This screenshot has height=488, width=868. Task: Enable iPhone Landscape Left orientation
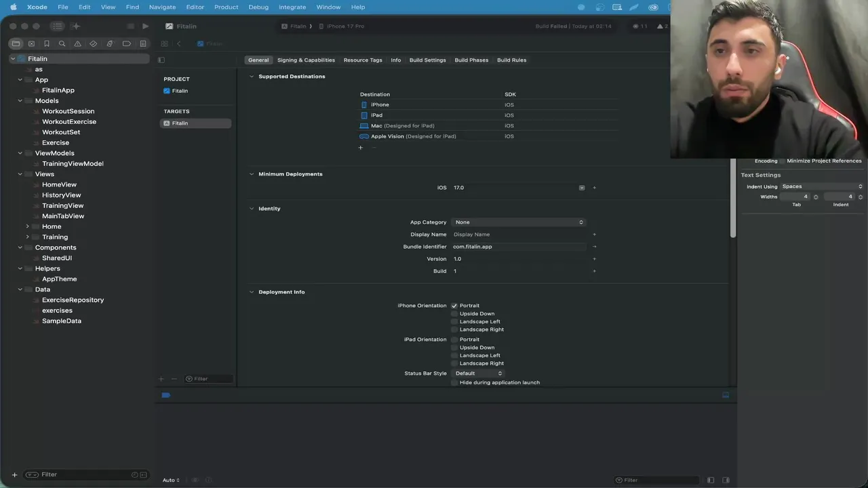(454, 321)
